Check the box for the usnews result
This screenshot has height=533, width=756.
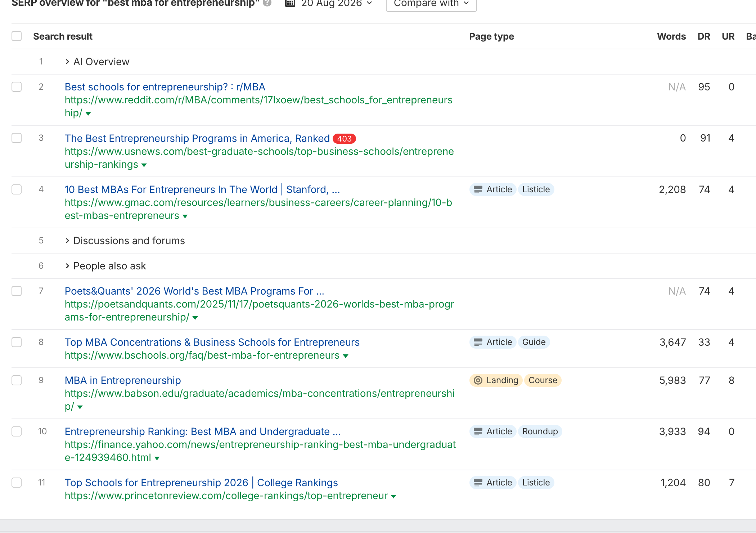[x=17, y=138]
